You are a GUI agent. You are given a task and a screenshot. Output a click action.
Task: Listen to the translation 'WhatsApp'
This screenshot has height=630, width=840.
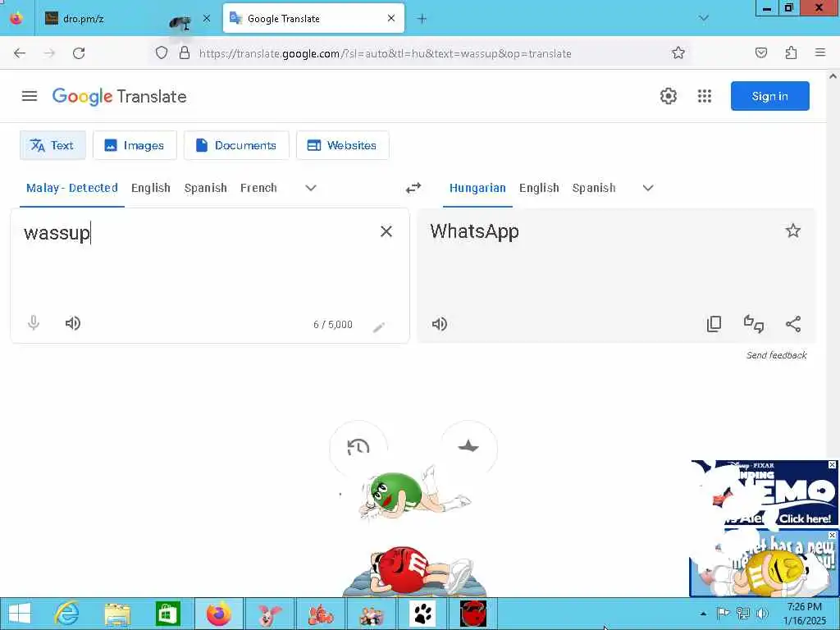pyautogui.click(x=440, y=324)
